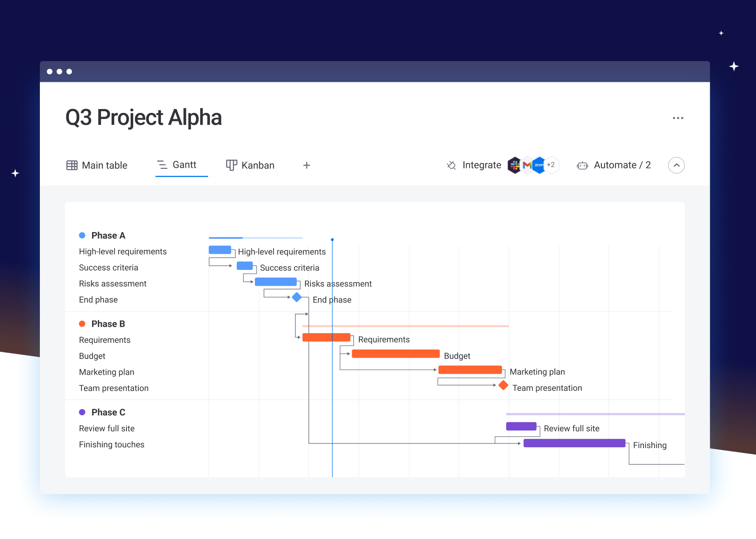Open Automate / 2 automations

pos(622,165)
